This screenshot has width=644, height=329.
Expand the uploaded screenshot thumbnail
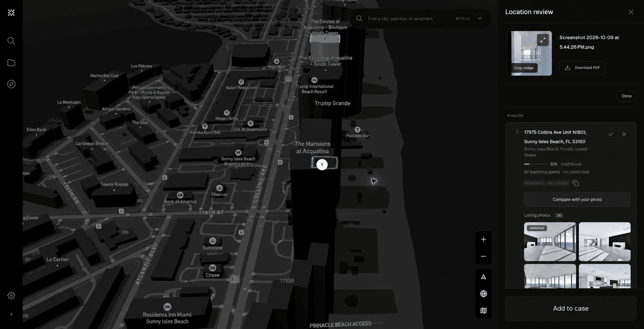543,40
